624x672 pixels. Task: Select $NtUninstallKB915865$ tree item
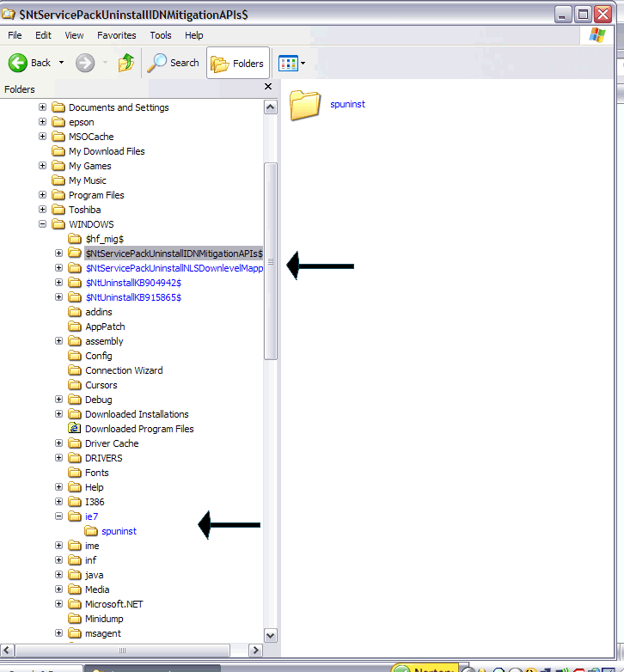pyautogui.click(x=133, y=297)
